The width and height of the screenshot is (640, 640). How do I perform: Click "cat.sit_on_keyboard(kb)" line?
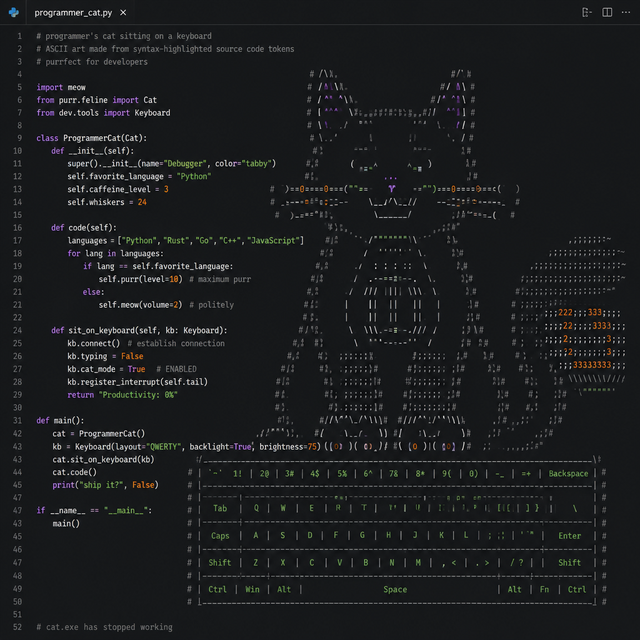click(103, 460)
